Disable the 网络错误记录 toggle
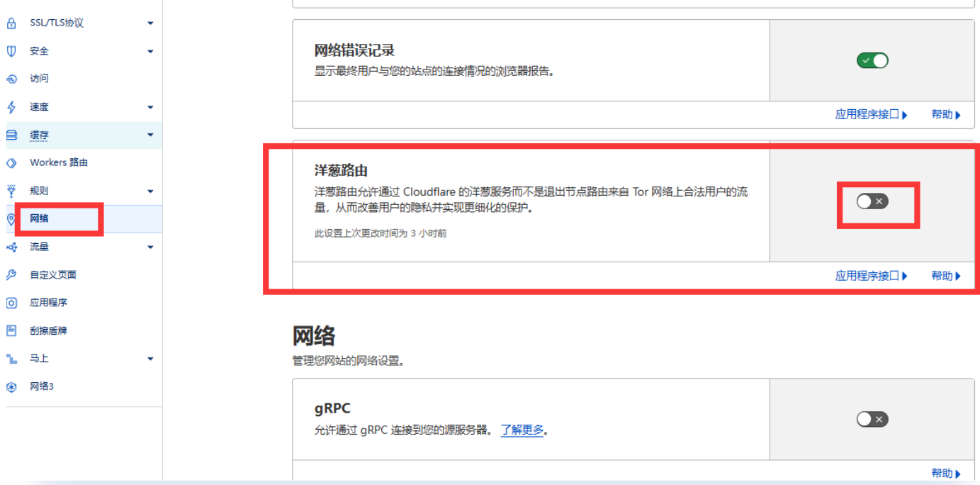Image resolution: width=980 pixels, height=485 pixels. (872, 61)
